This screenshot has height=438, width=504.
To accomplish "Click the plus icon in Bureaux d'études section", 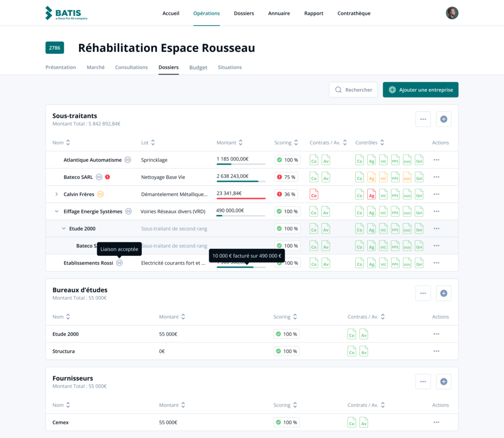I will [443, 293].
